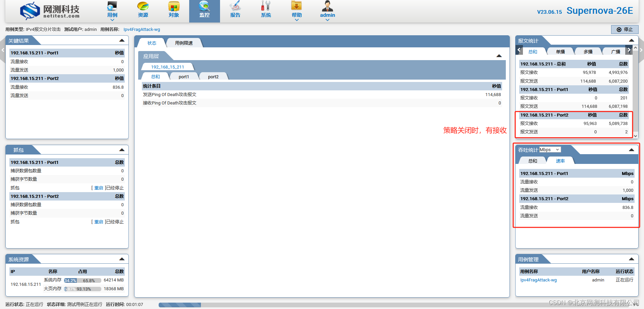
Task: Click the 系统内存 usage bar
Action: click(83, 280)
